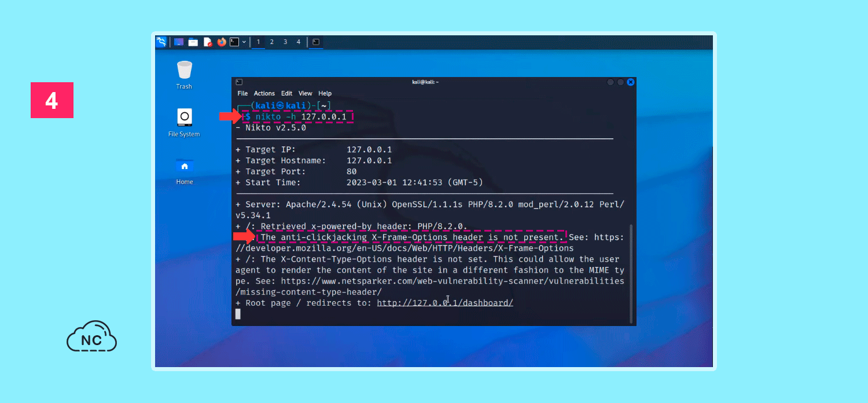Open the Actions menu in terminal
The width and height of the screenshot is (868, 403).
click(264, 93)
